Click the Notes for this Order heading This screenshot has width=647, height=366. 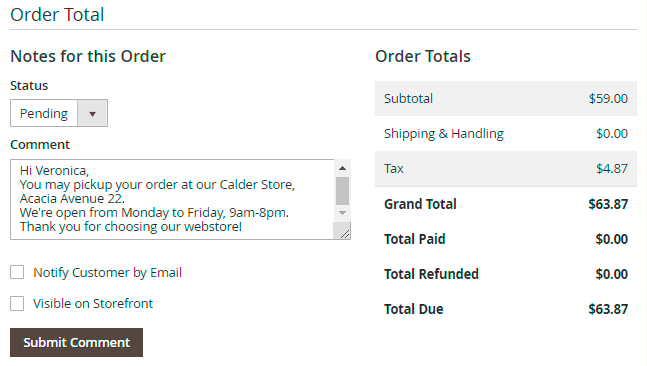click(88, 56)
